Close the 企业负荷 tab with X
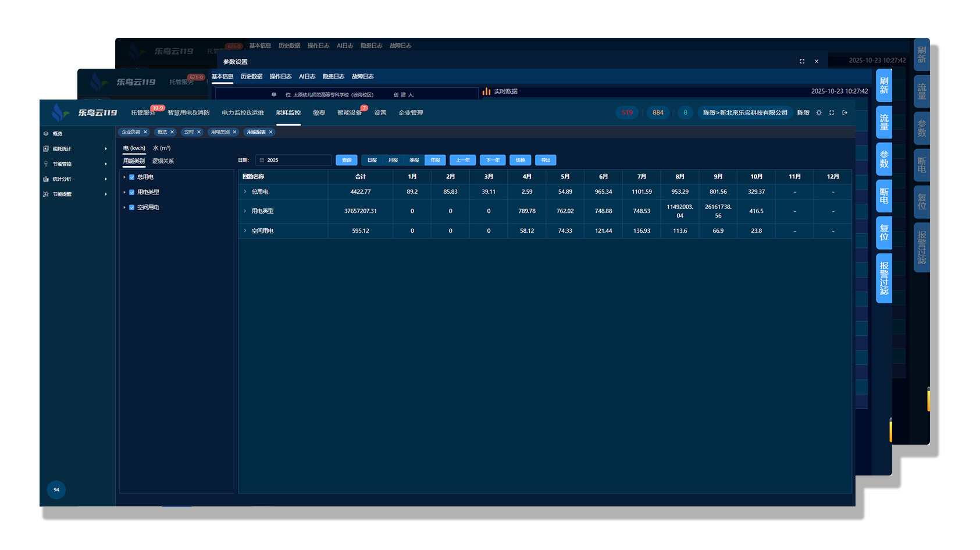 [x=145, y=132]
